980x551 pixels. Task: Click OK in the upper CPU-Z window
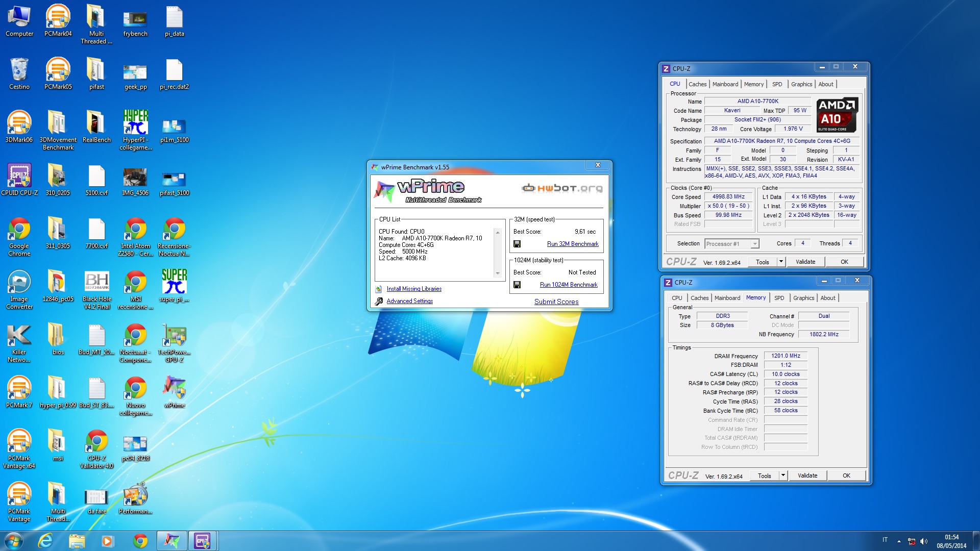[844, 262]
